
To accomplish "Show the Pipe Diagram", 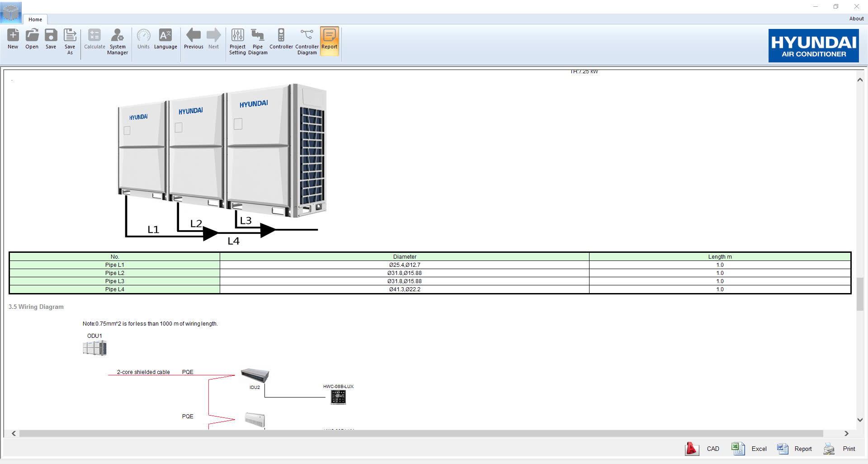I will 258,42.
